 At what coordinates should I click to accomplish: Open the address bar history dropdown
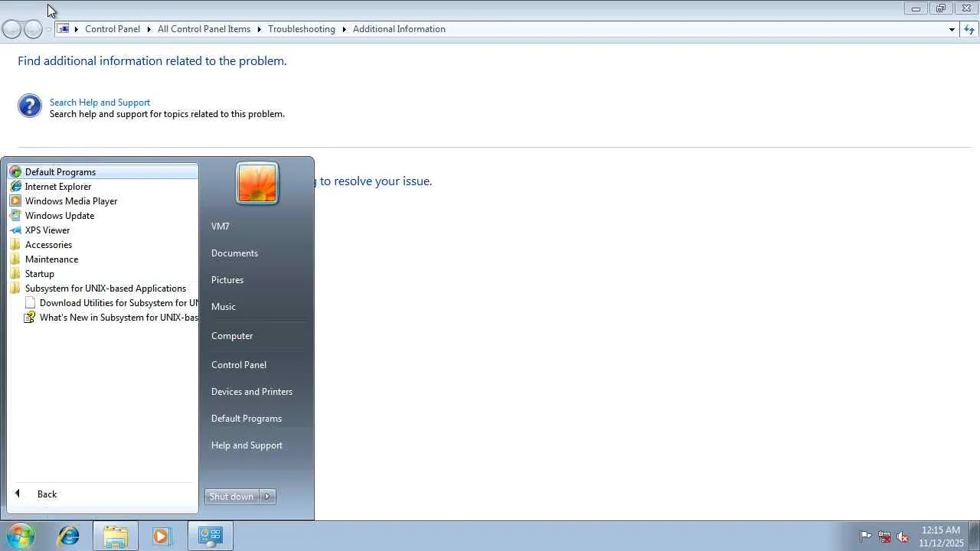952,29
